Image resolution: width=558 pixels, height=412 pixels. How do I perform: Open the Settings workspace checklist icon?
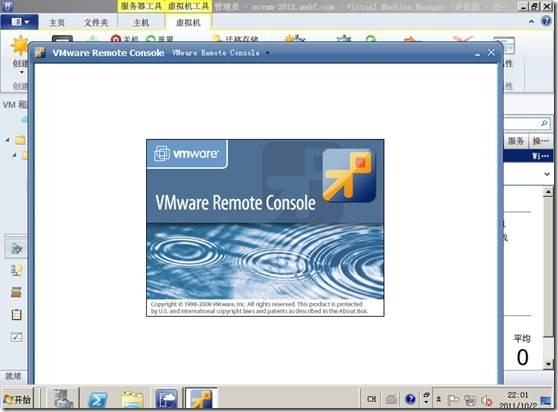(16, 337)
